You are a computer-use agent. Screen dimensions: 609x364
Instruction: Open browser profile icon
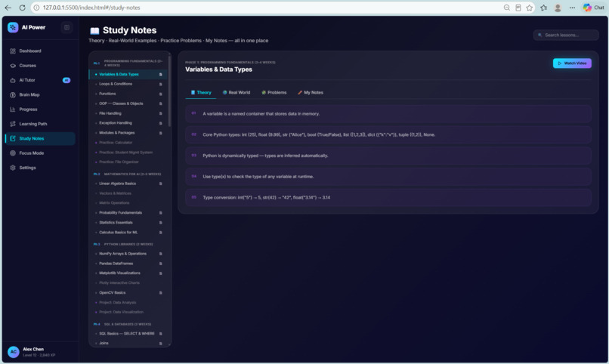558,8
